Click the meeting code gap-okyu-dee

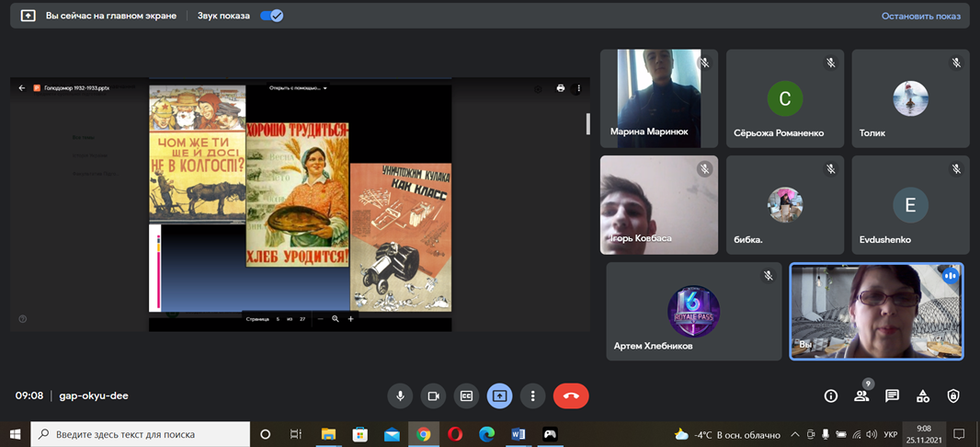93,395
